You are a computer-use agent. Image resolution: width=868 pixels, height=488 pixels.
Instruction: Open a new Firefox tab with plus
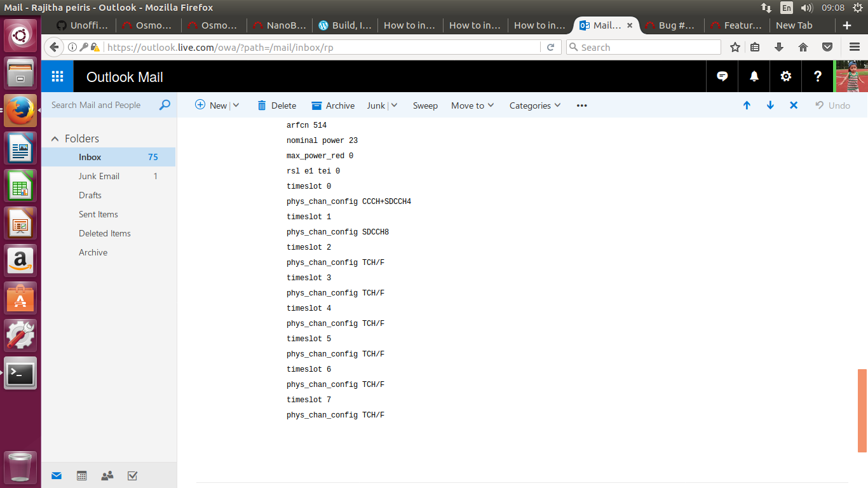click(x=847, y=25)
